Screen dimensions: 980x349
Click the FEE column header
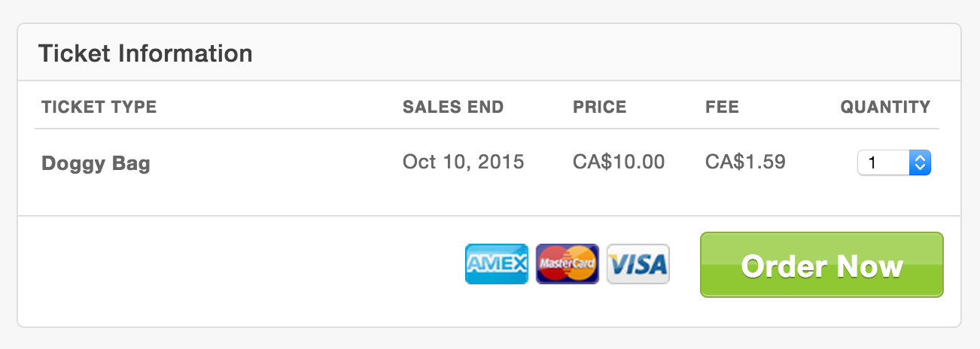(723, 107)
